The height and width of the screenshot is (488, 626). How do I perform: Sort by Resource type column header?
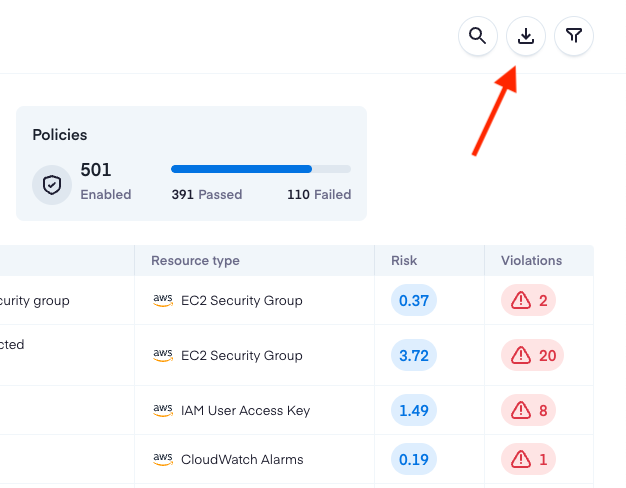pos(195,260)
